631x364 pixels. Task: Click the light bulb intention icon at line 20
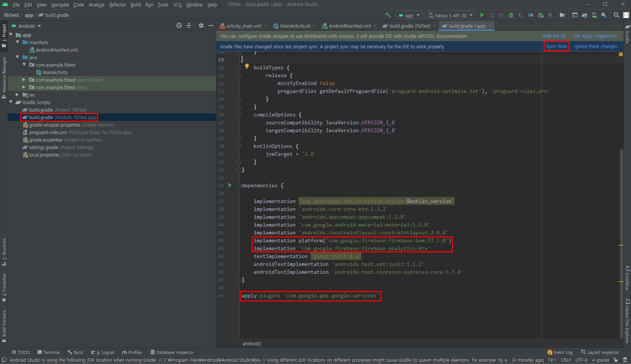click(247, 66)
